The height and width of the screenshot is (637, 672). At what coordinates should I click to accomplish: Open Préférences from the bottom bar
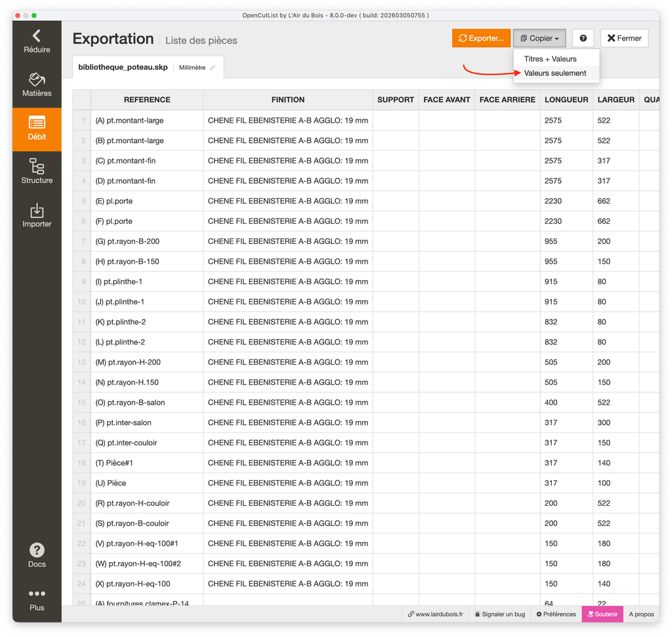556,614
